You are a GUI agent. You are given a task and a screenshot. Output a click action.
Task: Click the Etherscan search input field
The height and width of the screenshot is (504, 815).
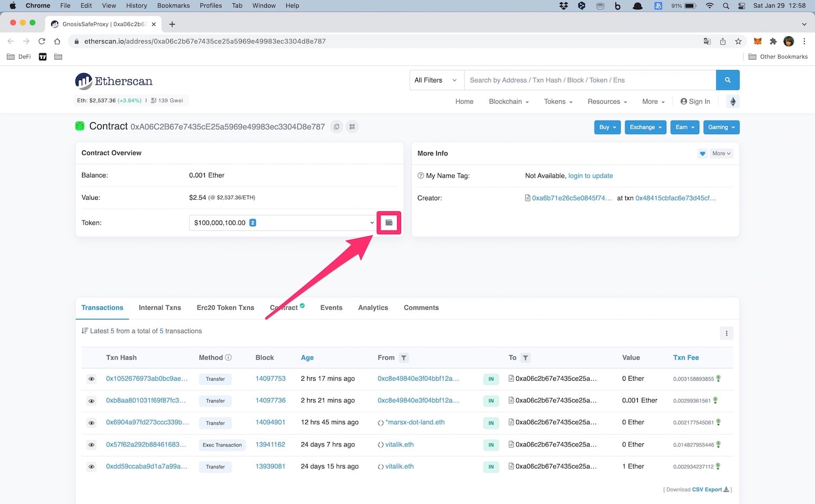coord(590,80)
